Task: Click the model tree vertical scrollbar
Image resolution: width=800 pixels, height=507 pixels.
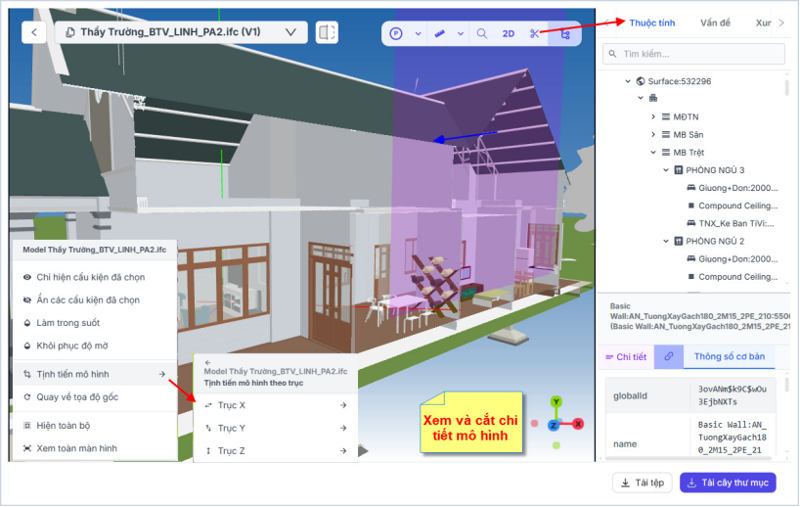Action: 787,88
